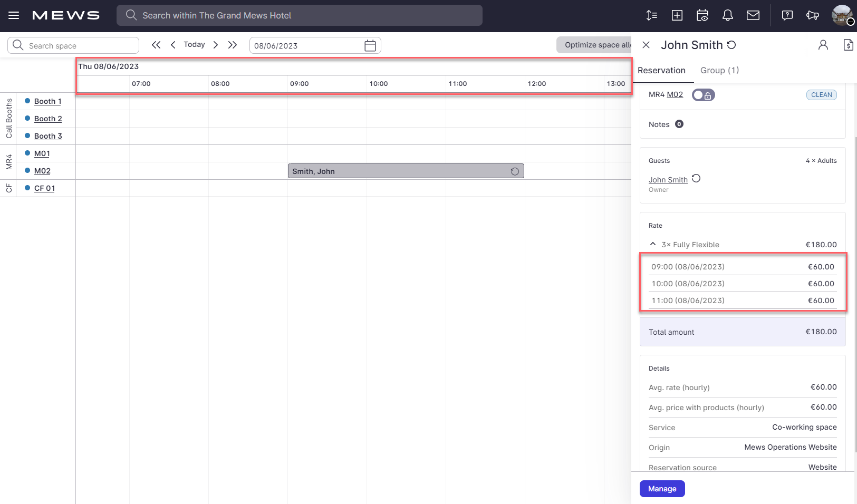Image resolution: width=857 pixels, height=504 pixels.
Task: Open the billing document icon in reservation panel
Action: [848, 45]
